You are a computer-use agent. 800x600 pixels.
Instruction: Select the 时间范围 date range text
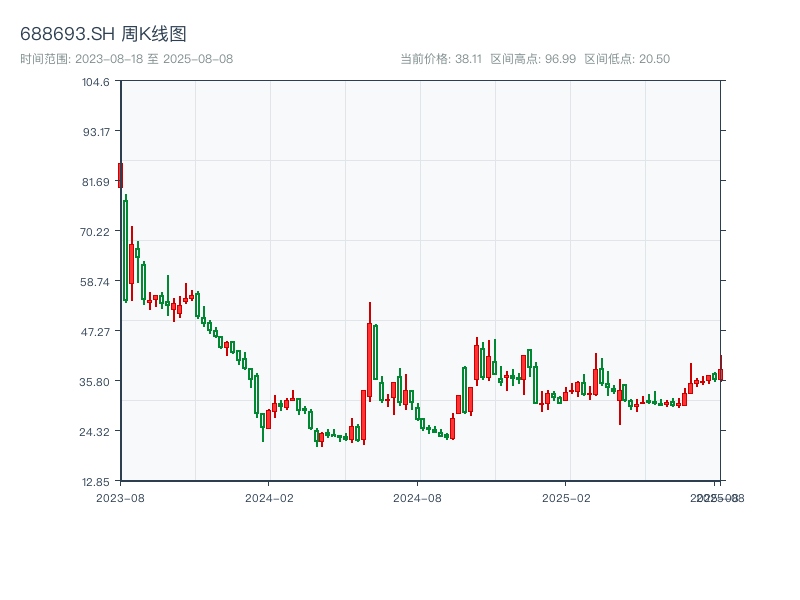click(127, 59)
